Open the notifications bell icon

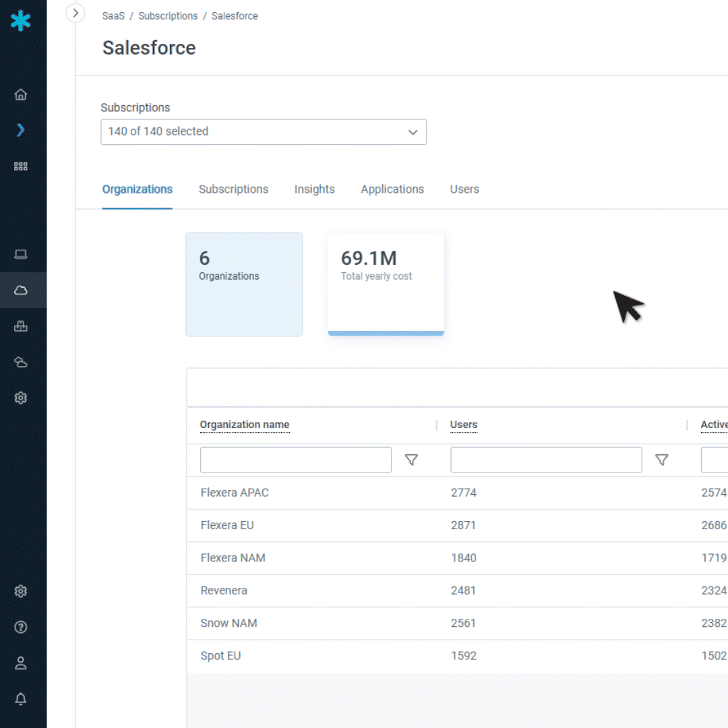pos(21,699)
